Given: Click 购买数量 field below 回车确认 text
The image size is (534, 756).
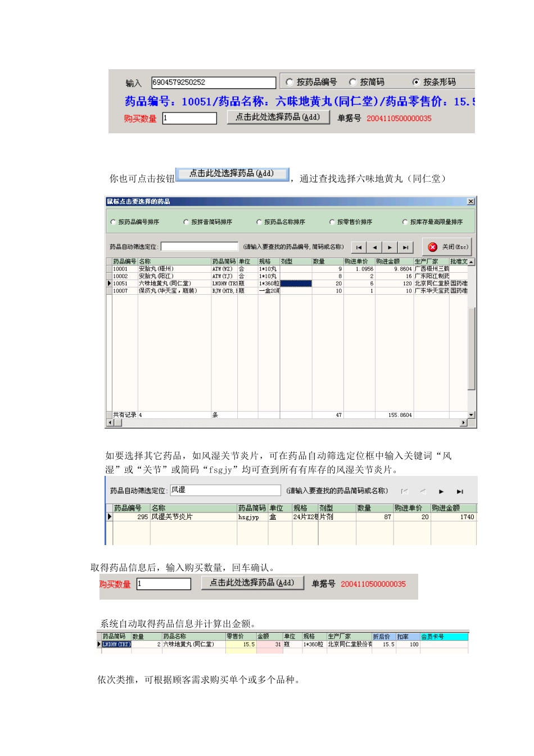Looking at the screenshot, I should 164,584.
